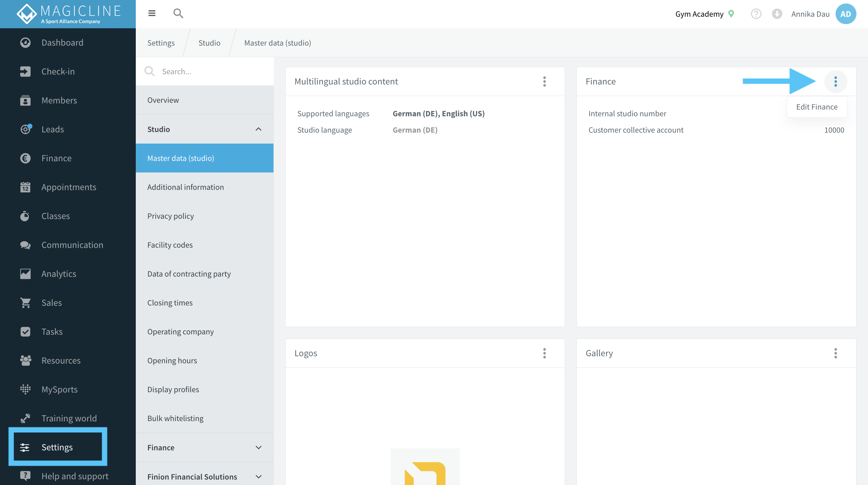Expand Finion Financial Solutions section
The height and width of the screenshot is (485, 868).
coord(205,476)
